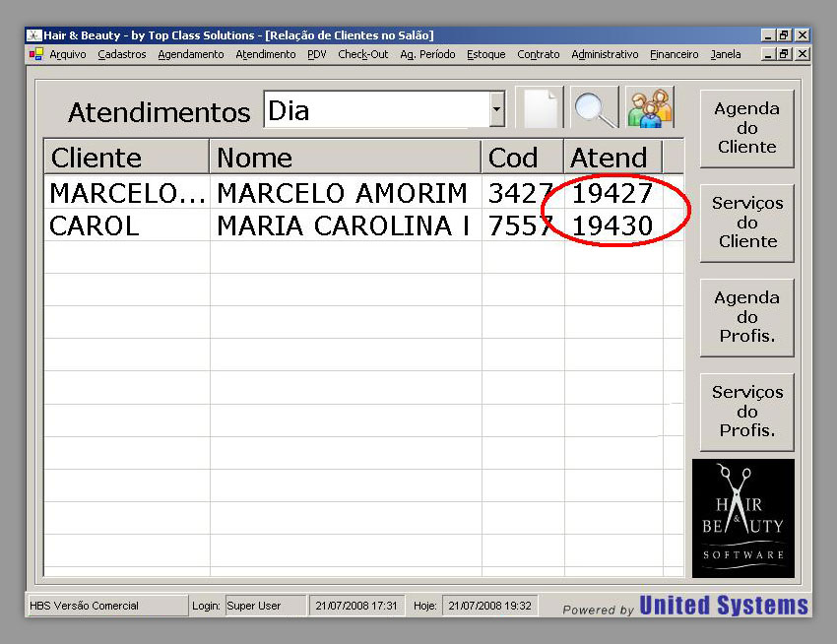Screen dimensions: 837x644
Task: Open the Atendimento menu
Action: point(265,54)
